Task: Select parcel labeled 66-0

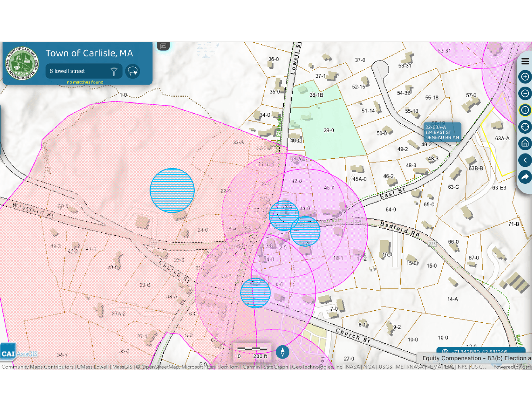Action: coord(453,242)
